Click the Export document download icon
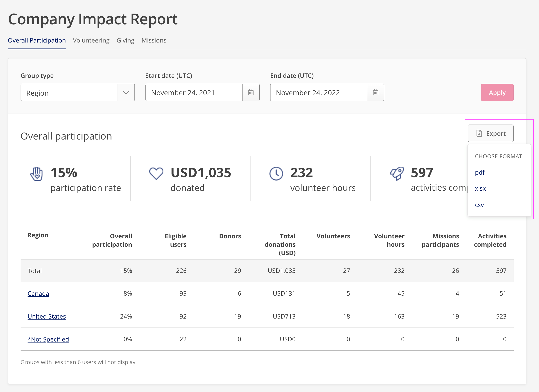This screenshot has height=392, width=539. pos(479,134)
